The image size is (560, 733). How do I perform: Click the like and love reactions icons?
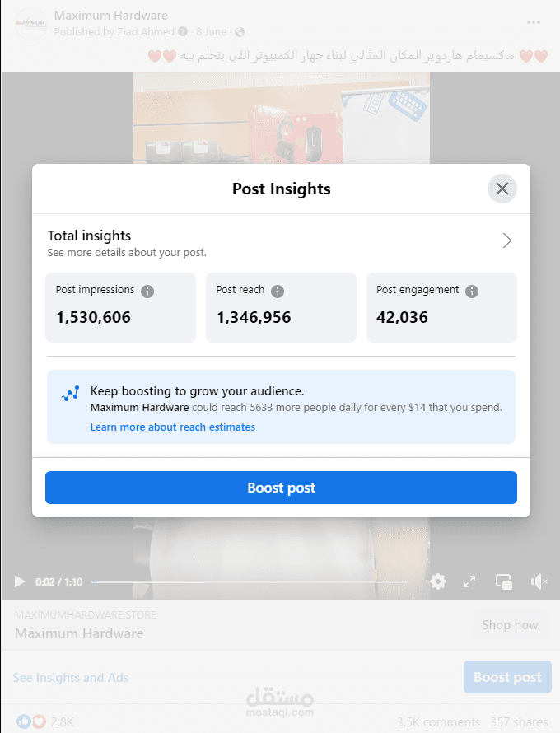[x=31, y=721]
